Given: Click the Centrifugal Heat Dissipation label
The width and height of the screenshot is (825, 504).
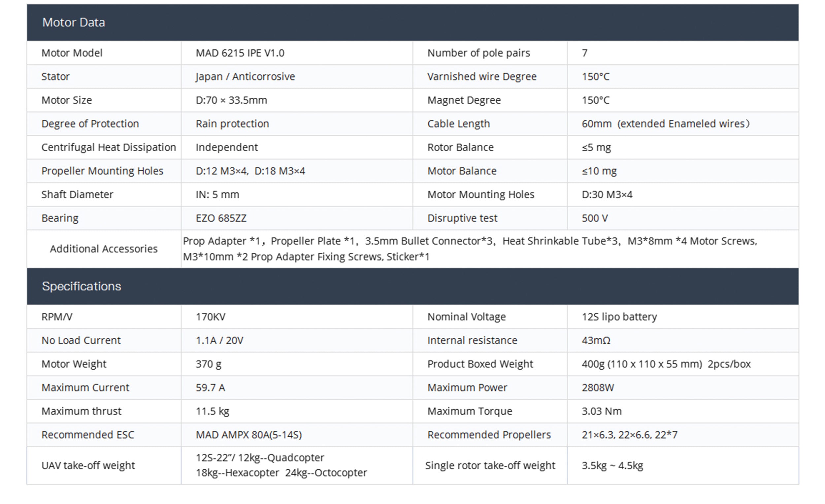Looking at the screenshot, I should pos(109,147).
